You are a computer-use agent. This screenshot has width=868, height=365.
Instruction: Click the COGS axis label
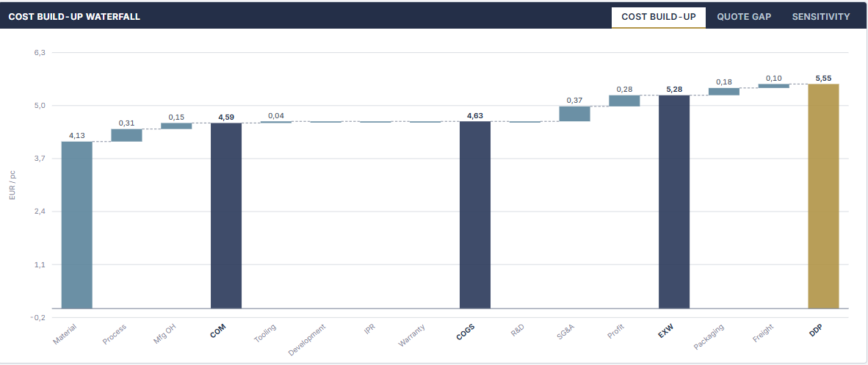coord(466,332)
